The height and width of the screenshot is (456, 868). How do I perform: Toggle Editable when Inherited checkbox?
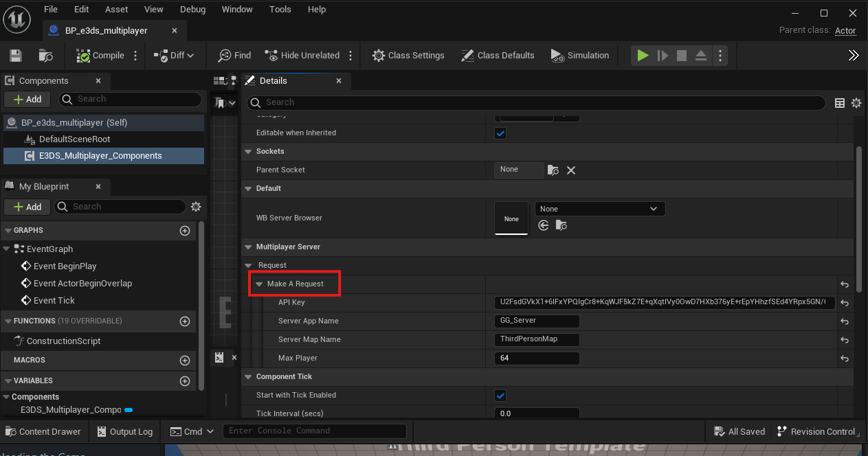pos(500,133)
